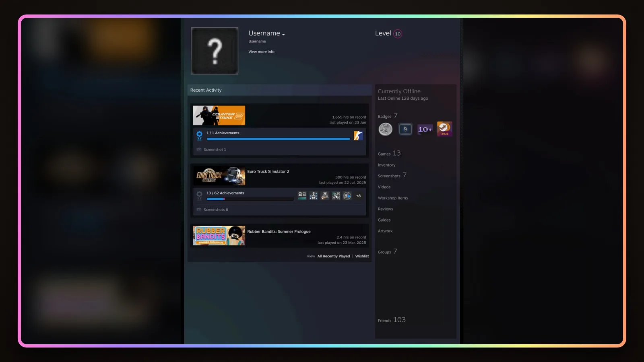Open the Counter-Strike 2 game banner
Image resolution: width=644 pixels, height=362 pixels.
pyautogui.click(x=219, y=115)
